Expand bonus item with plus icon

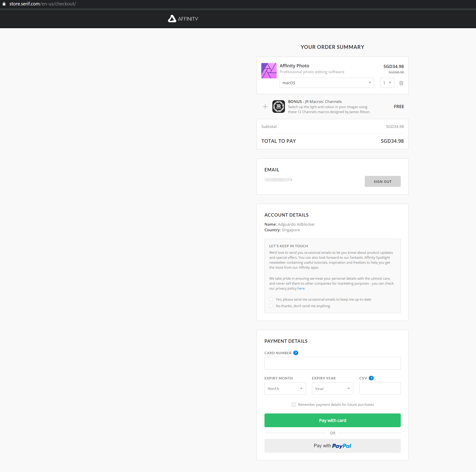click(265, 107)
